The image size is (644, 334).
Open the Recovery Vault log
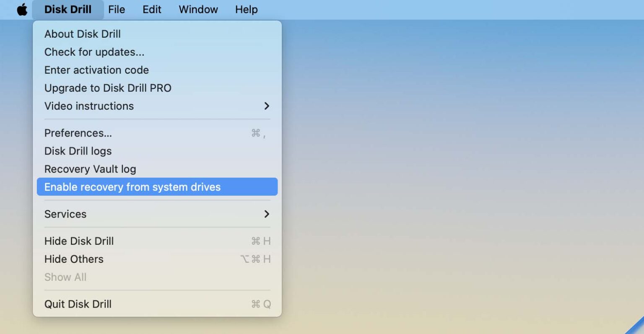pos(90,169)
